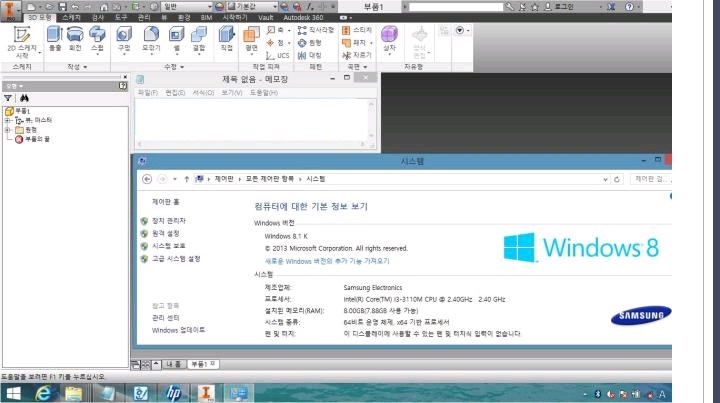
Task: Expand the 뷰: 마스터 tree node
Action: coord(8,120)
